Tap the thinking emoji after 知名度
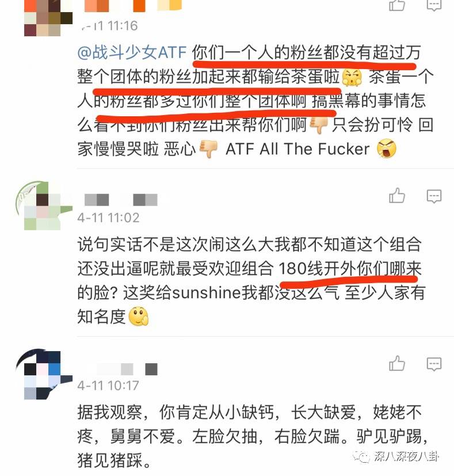This screenshot has width=454, height=476. click(x=139, y=317)
